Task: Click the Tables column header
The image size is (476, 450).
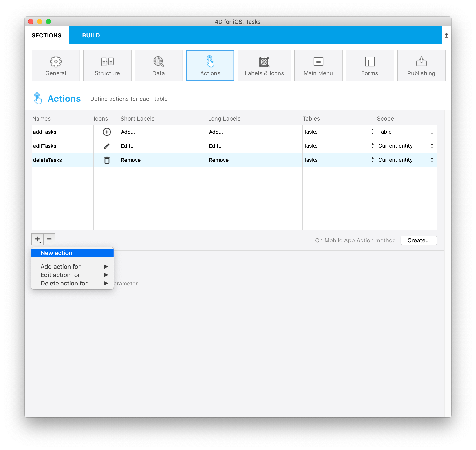Action: tap(311, 119)
